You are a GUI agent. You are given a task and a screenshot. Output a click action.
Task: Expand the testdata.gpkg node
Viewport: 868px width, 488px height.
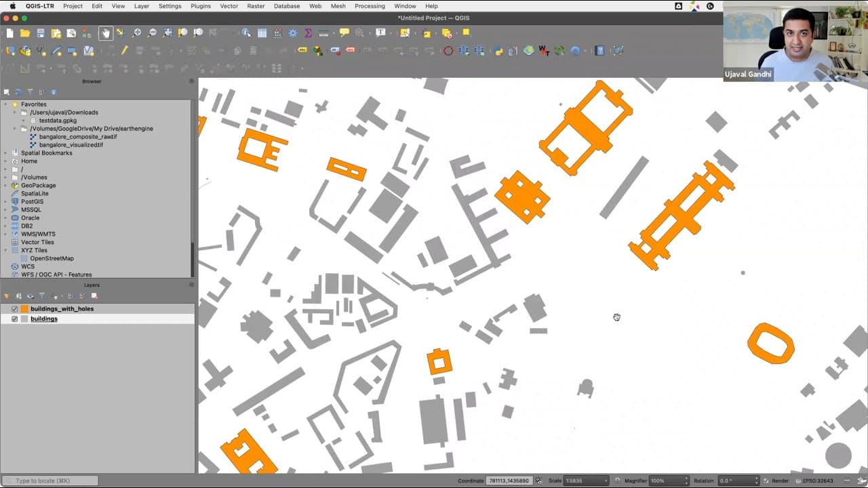24,121
